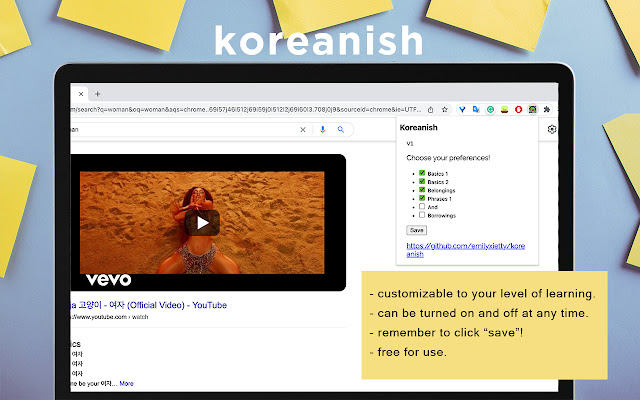
Task: Open the Koreanish extension icon
Action: 533,109
